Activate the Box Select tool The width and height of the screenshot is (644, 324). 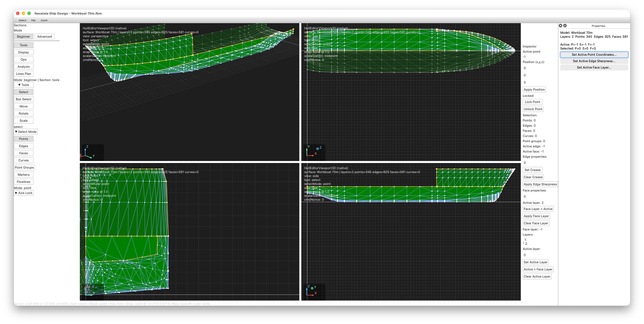point(23,99)
